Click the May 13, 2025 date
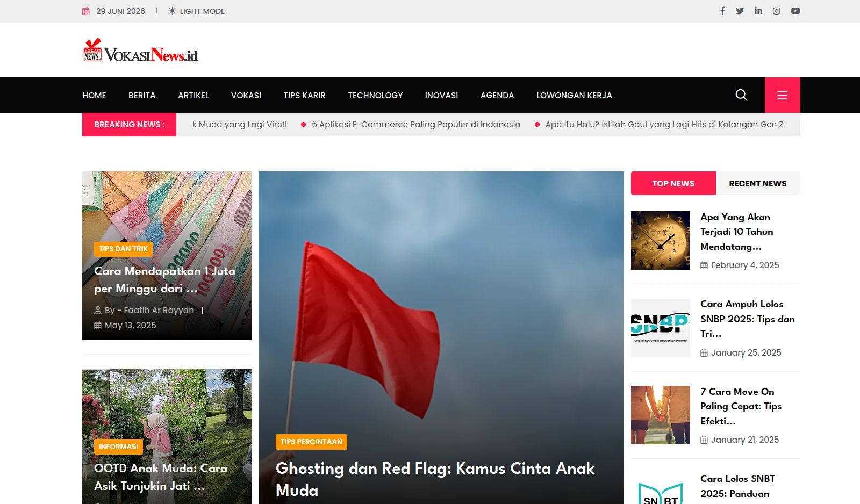Screen dimensions: 860x504 130,325
